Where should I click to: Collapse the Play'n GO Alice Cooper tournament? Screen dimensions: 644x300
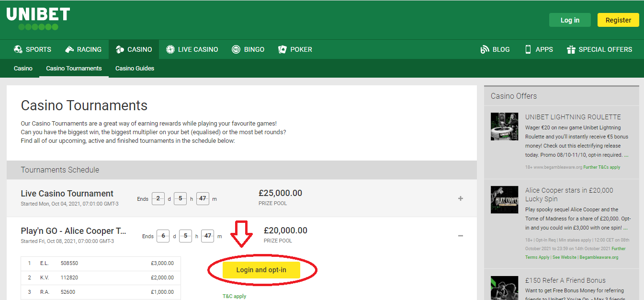click(460, 236)
